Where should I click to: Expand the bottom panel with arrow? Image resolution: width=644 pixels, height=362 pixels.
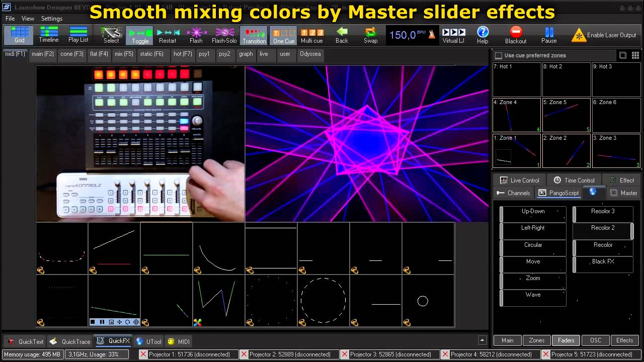pyautogui.click(x=482, y=340)
